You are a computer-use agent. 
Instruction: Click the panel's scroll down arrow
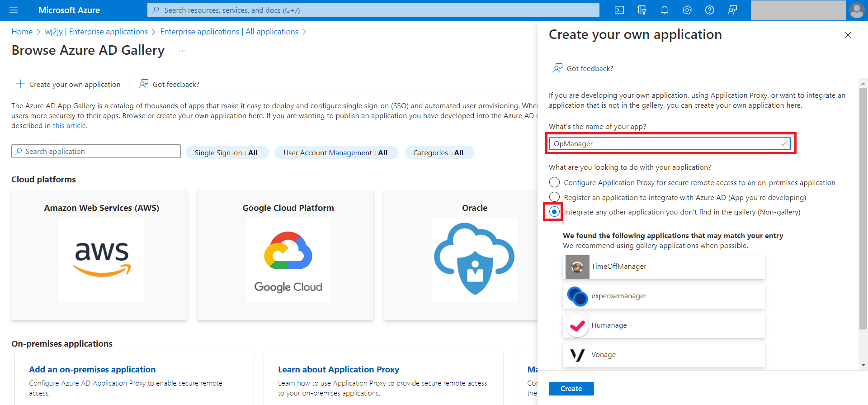(863, 365)
